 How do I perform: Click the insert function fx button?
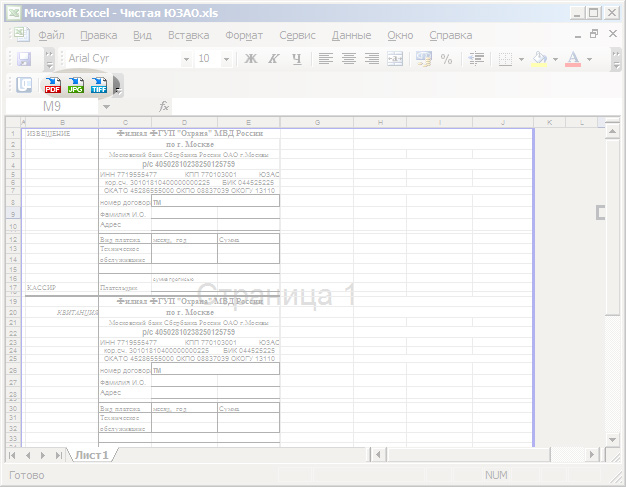tap(164, 107)
